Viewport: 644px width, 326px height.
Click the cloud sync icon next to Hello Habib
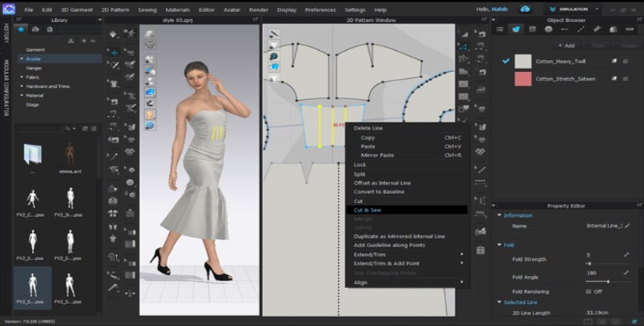[525, 9]
